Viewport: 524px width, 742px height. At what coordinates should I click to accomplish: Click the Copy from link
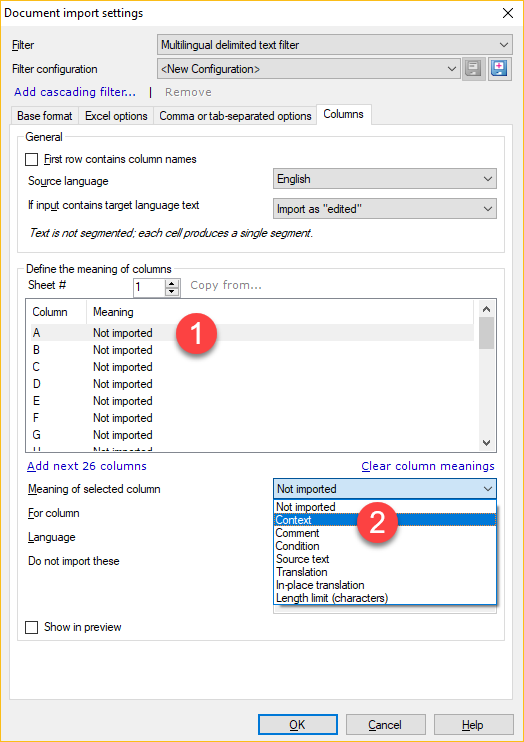(x=226, y=285)
